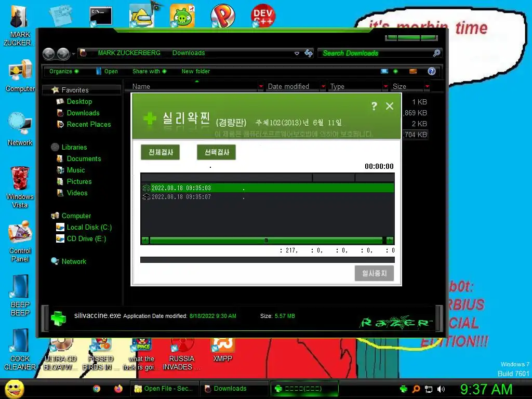The height and width of the screenshot is (399, 532).
Task: Open the Share with dropdown
Action: [149, 71]
